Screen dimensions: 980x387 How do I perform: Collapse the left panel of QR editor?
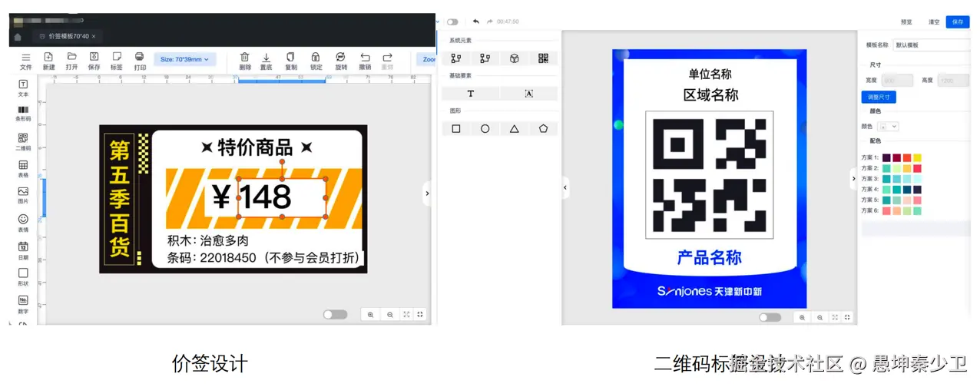coord(565,187)
